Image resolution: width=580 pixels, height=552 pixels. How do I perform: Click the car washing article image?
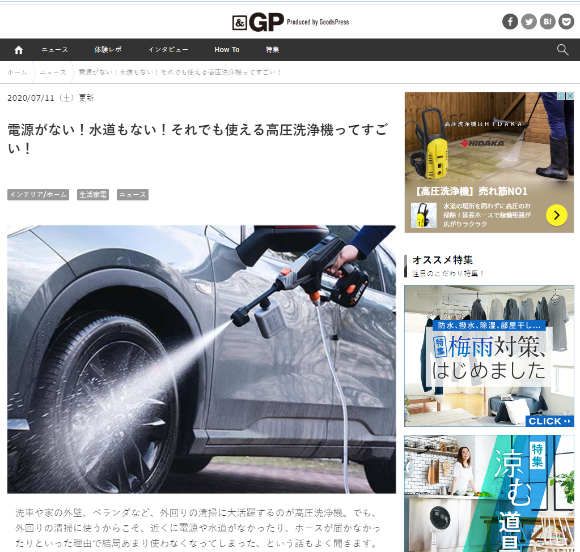(202, 359)
